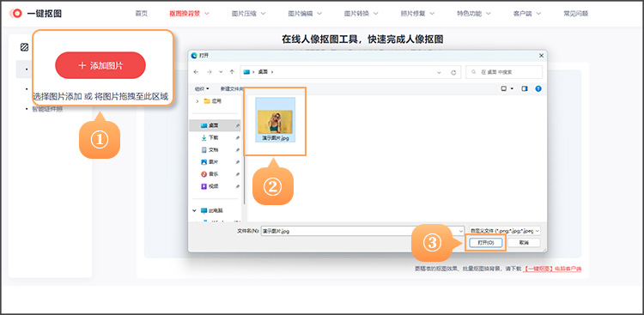Image resolution: width=644 pixels, height=315 pixels.
Task: Click the 此电脑 computer icon in tree
Action: [204, 210]
